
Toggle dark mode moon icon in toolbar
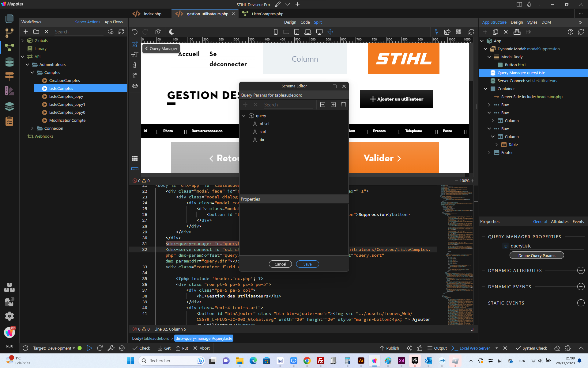pos(171,32)
